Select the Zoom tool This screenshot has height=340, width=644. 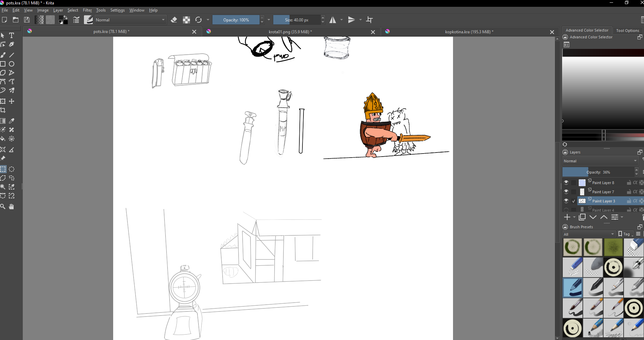(x=3, y=207)
